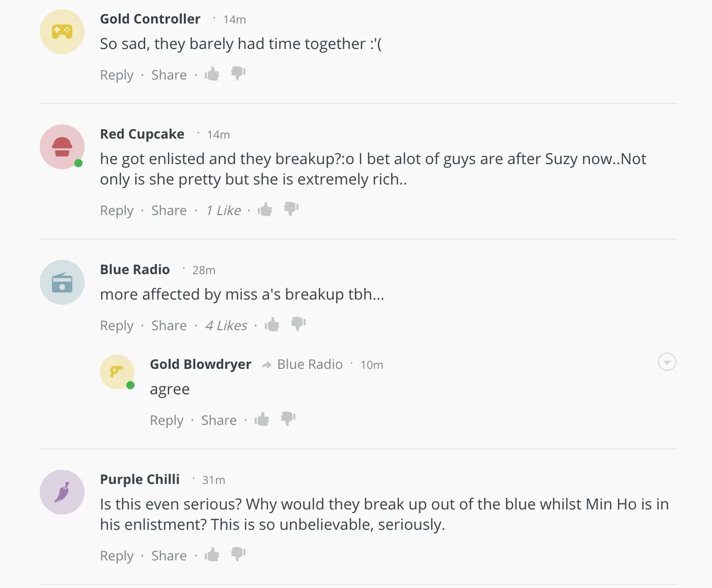712x588 pixels.
Task: Thumbs up Purple Chilli's comment
Action: tap(212, 555)
